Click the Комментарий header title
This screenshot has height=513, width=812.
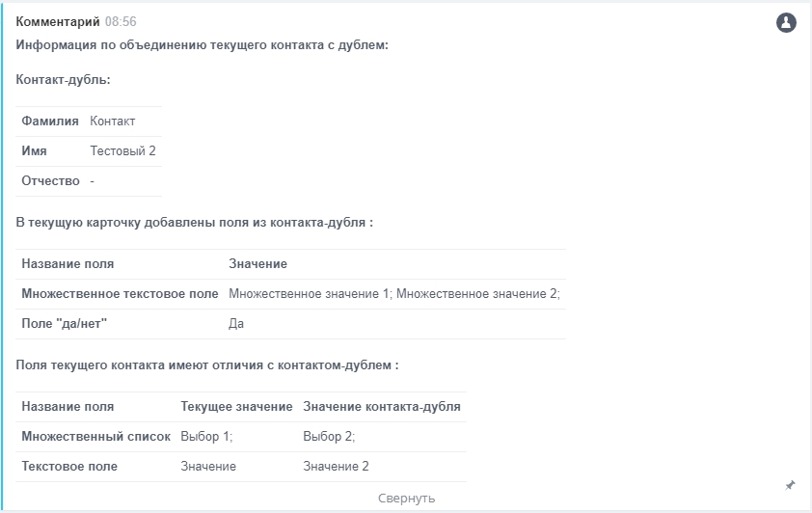click(58, 21)
